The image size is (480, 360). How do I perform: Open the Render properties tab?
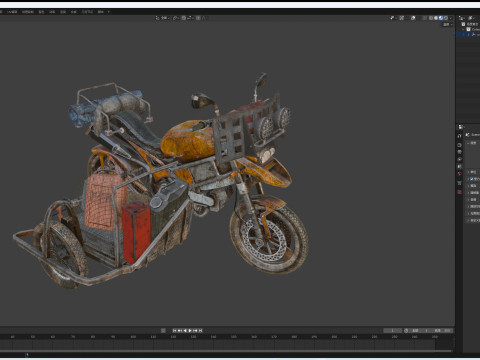point(459,145)
